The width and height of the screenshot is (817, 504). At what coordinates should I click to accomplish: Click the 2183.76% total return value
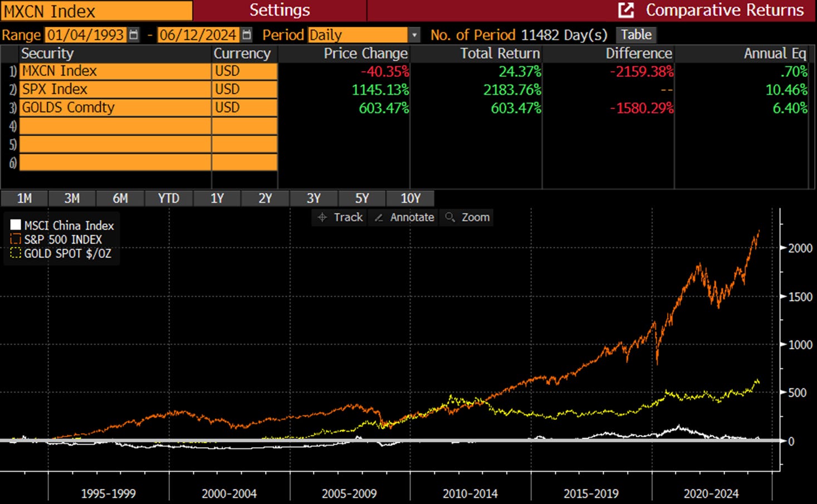pyautogui.click(x=512, y=90)
